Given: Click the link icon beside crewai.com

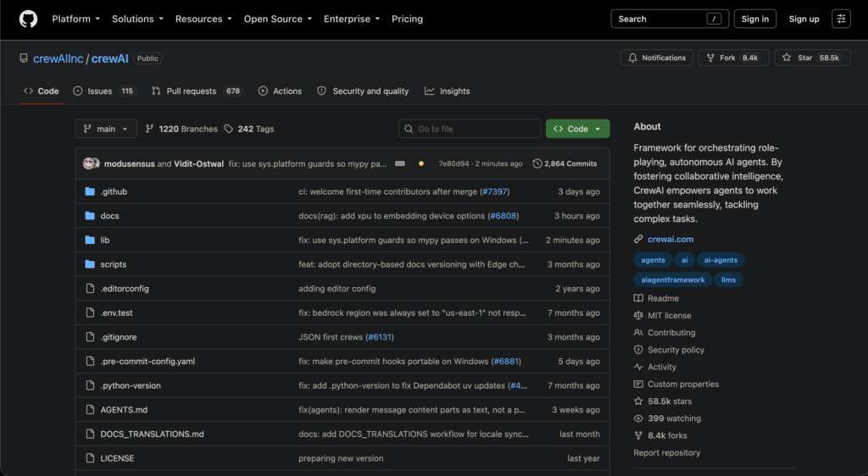Looking at the screenshot, I should [638, 240].
